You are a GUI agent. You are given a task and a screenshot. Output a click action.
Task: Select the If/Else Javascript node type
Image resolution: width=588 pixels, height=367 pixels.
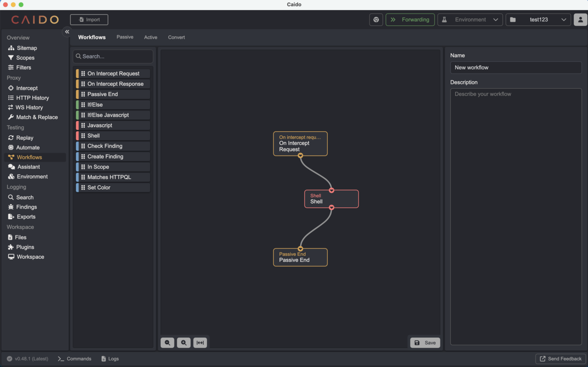(113, 115)
